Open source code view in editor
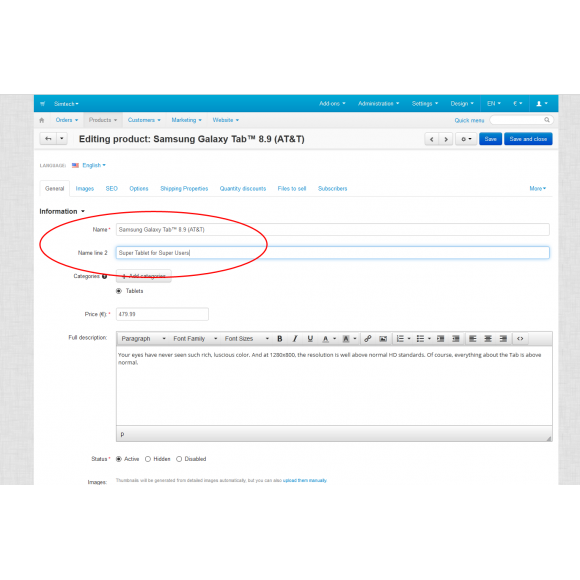The image size is (580, 580). (520, 338)
